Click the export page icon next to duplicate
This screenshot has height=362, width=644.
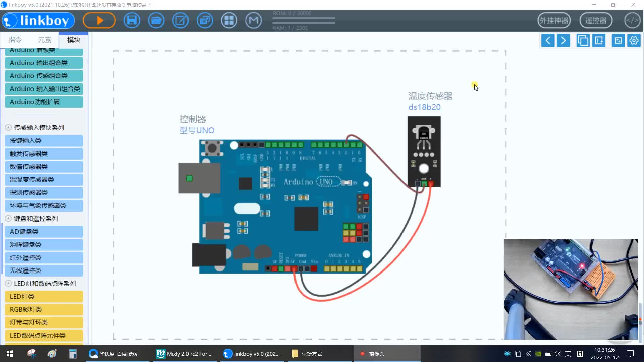point(599,41)
